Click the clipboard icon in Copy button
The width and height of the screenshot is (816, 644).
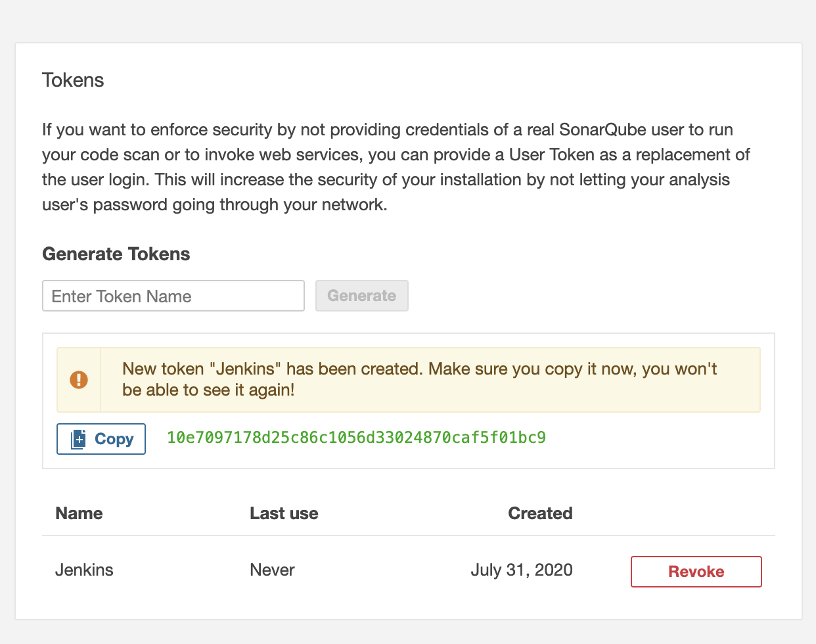(x=78, y=439)
